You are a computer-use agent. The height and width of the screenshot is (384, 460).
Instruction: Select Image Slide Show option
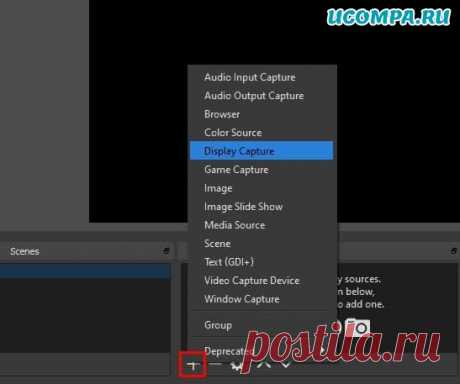(x=261, y=207)
